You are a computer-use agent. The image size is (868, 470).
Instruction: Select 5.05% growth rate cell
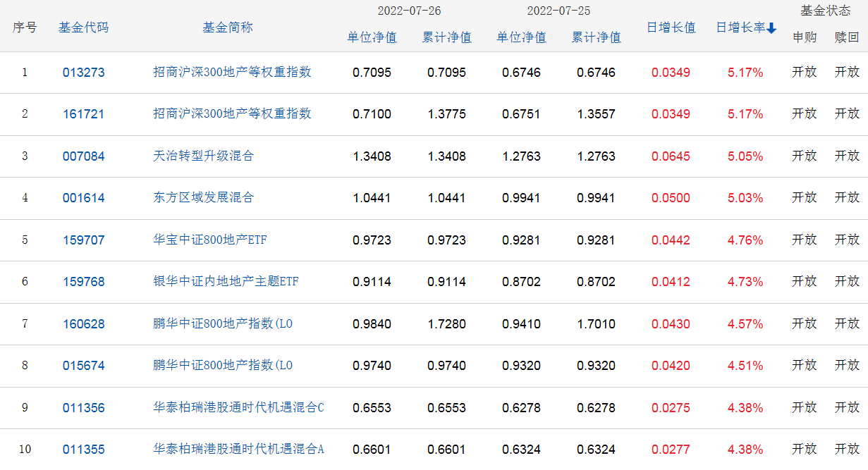pos(745,156)
